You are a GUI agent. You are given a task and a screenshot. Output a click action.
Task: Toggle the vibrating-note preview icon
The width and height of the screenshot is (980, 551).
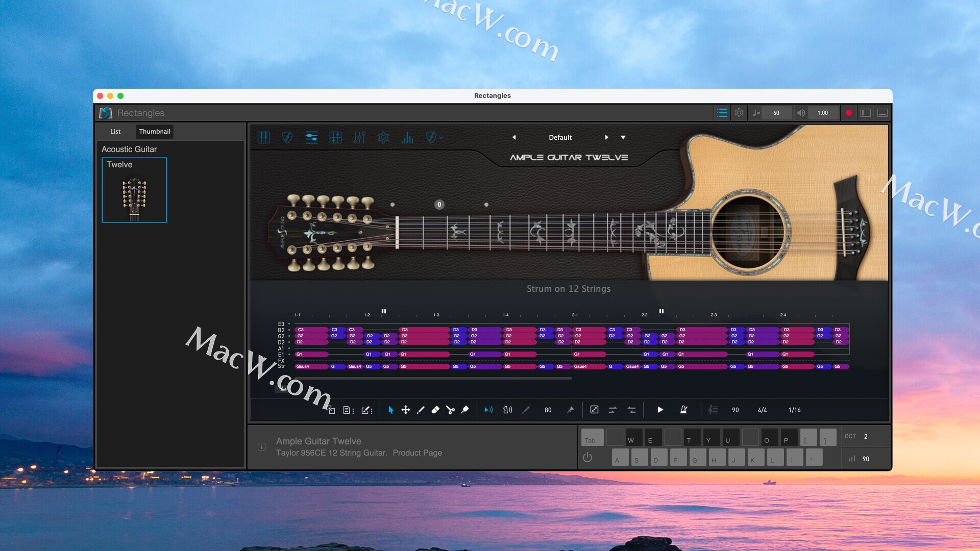click(507, 410)
